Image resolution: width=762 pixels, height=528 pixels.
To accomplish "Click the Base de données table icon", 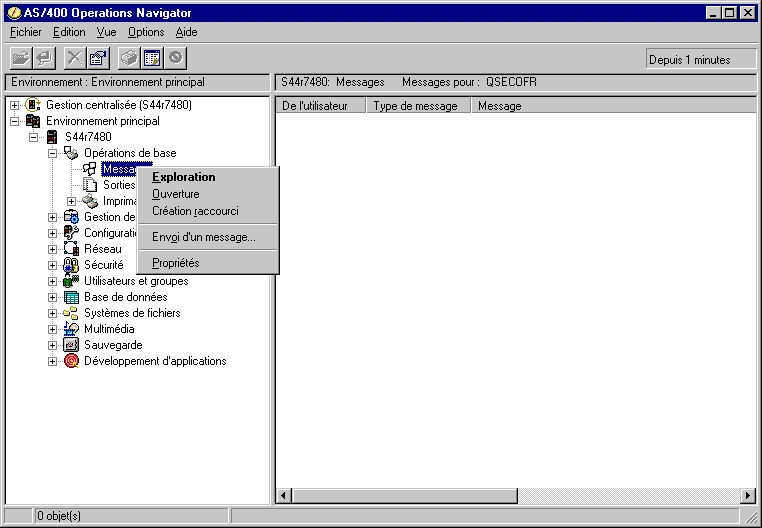I will click(71, 297).
